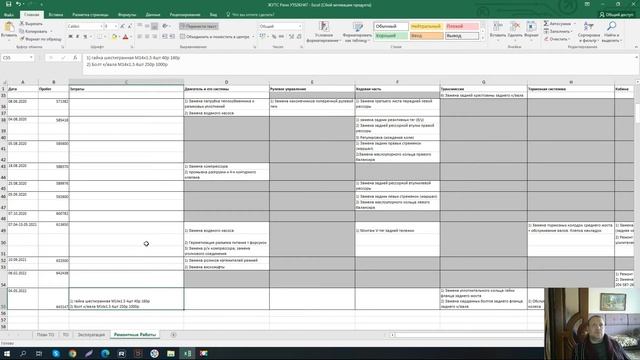
Task: Switch to the Вид (View) ribbon tab
Action: click(213, 15)
